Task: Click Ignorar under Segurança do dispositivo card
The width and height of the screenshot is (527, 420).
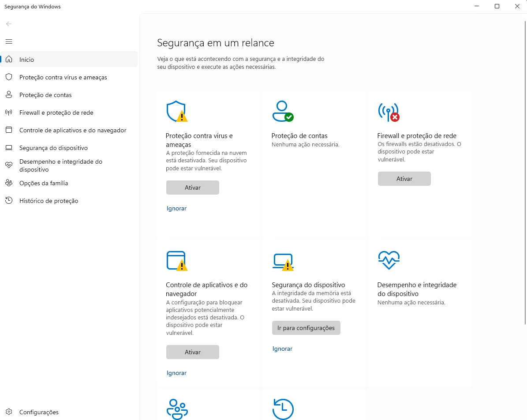Action: point(282,349)
